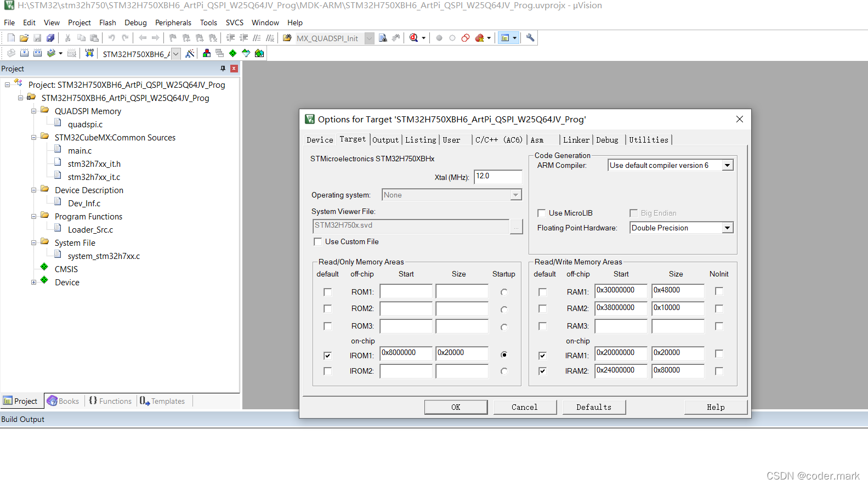Screen dimensions: 868x485
Task: Click the IROM1 Start address field
Action: pyautogui.click(x=406, y=353)
